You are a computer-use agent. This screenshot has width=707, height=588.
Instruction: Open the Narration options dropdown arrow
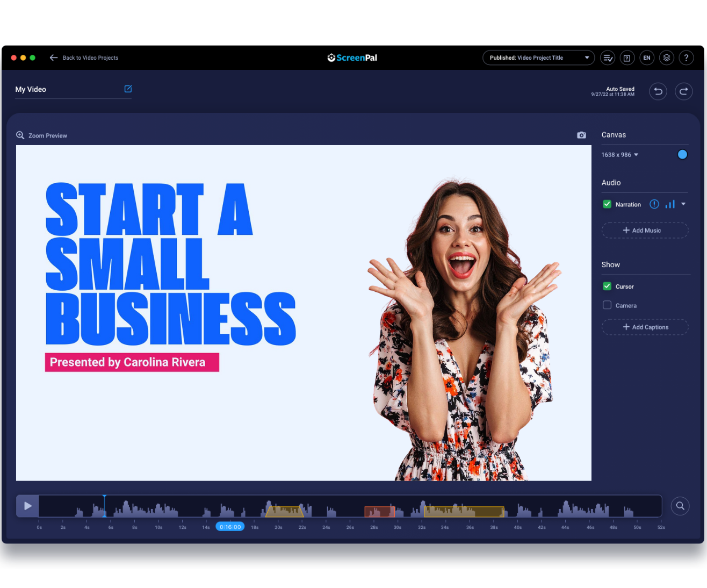pos(683,204)
